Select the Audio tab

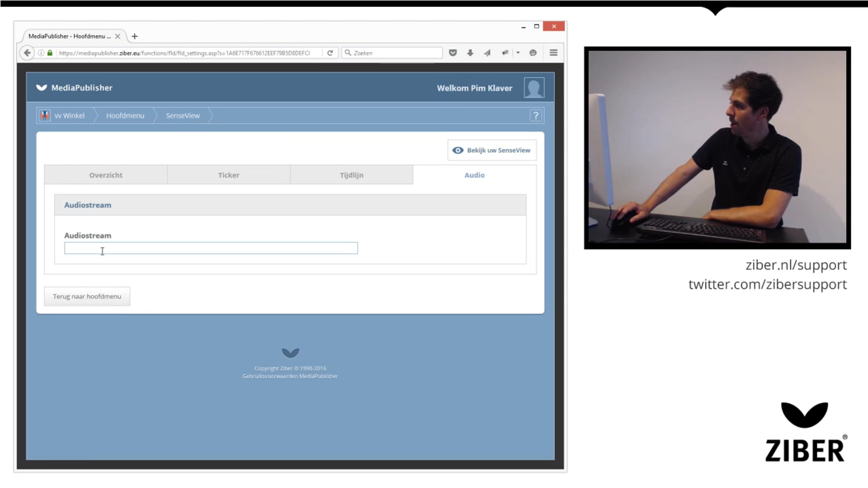tap(475, 175)
